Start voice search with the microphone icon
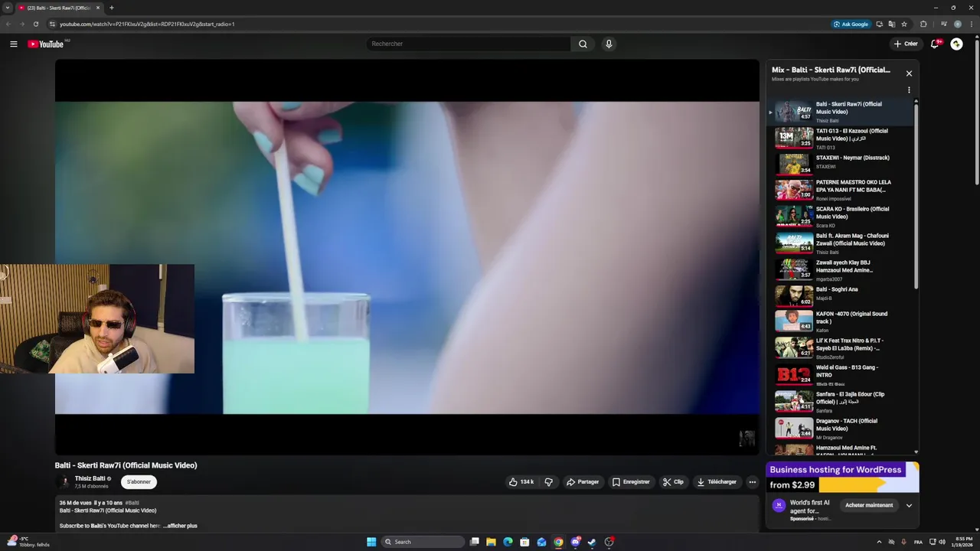Viewport: 980px width, 551px height. pyautogui.click(x=609, y=44)
